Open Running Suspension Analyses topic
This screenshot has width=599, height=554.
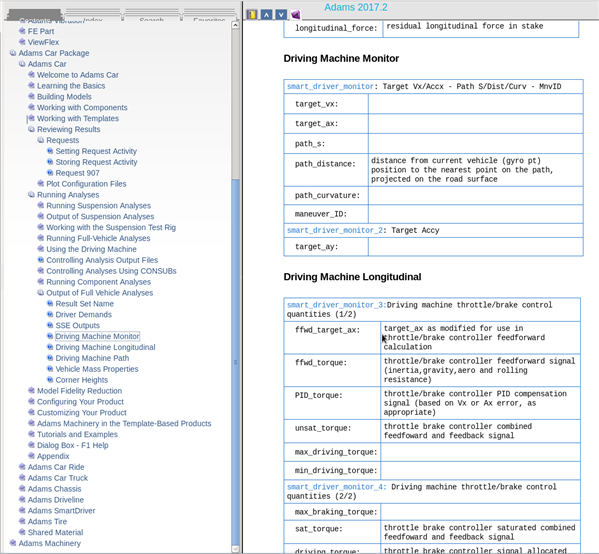coord(99,206)
